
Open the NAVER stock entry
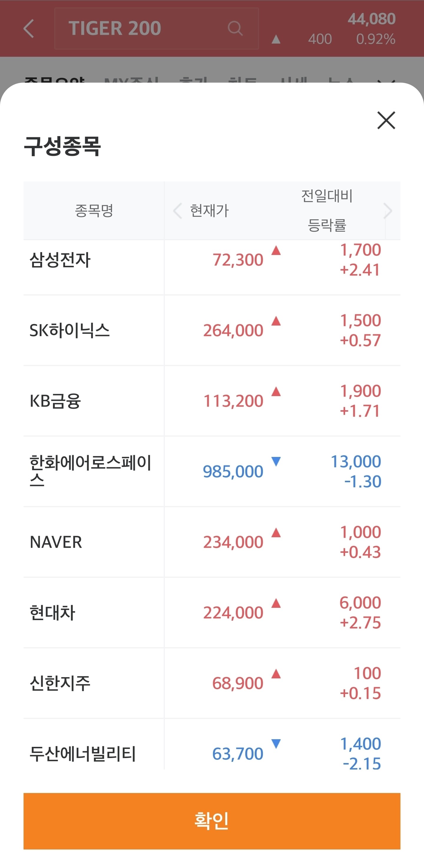pyautogui.click(x=56, y=542)
